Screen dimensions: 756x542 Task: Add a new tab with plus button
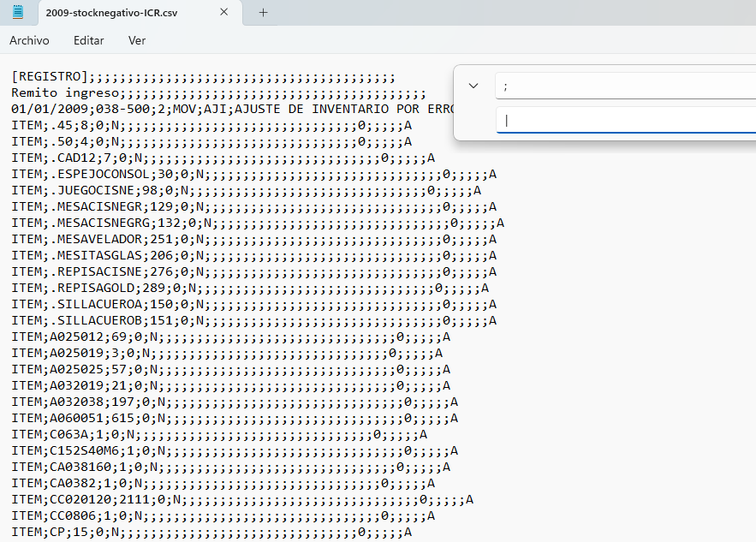point(263,13)
